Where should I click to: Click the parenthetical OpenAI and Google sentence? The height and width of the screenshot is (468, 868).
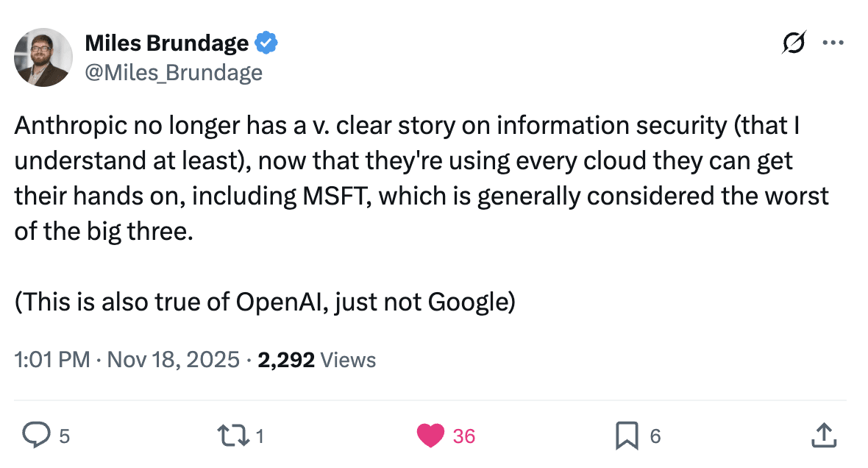coord(264,302)
